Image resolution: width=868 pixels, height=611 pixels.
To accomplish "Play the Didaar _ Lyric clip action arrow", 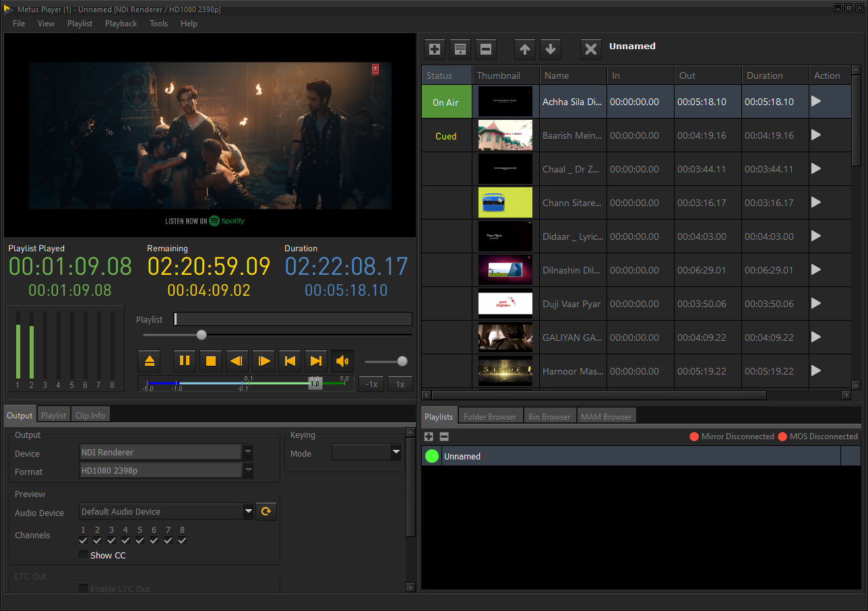I will pos(816,236).
